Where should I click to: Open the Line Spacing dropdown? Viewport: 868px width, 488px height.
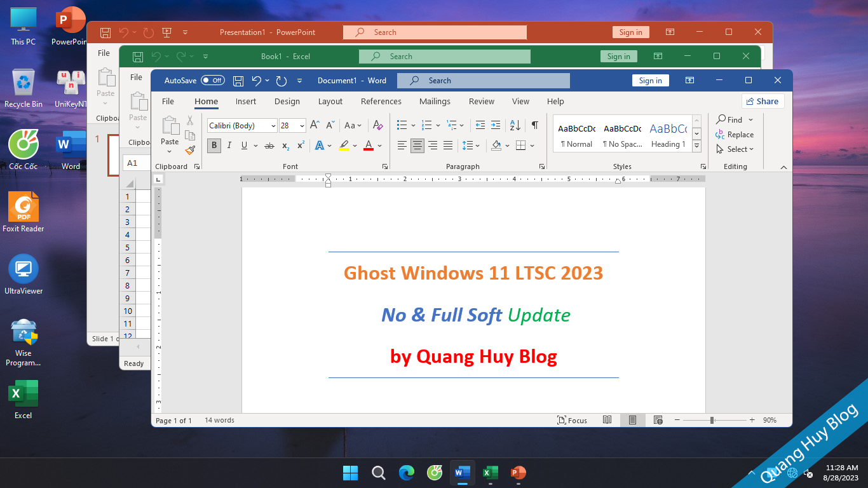click(471, 146)
